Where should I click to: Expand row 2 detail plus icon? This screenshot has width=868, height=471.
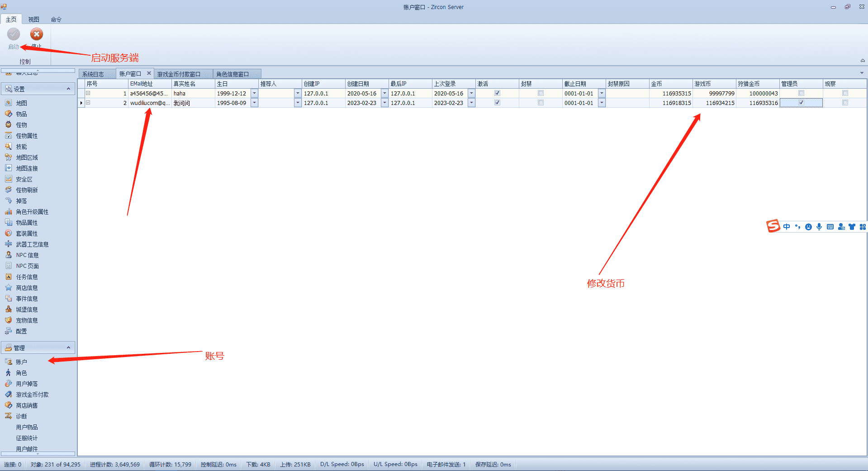(x=88, y=103)
